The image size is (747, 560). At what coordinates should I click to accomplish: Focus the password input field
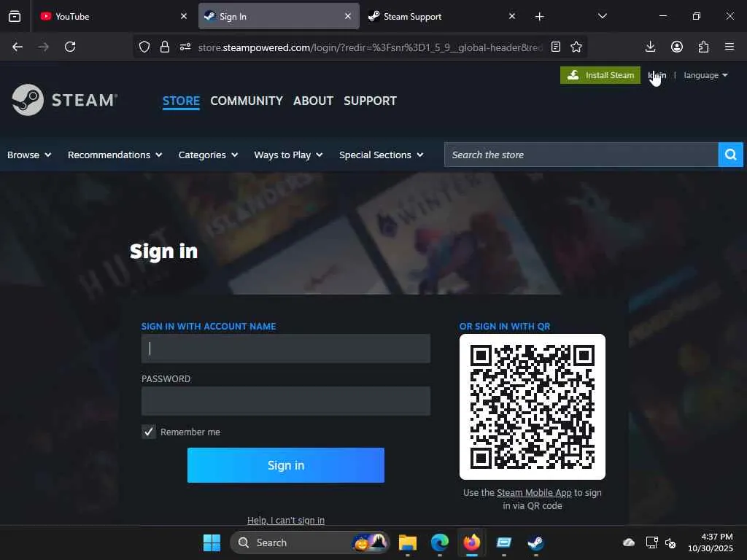(x=286, y=401)
